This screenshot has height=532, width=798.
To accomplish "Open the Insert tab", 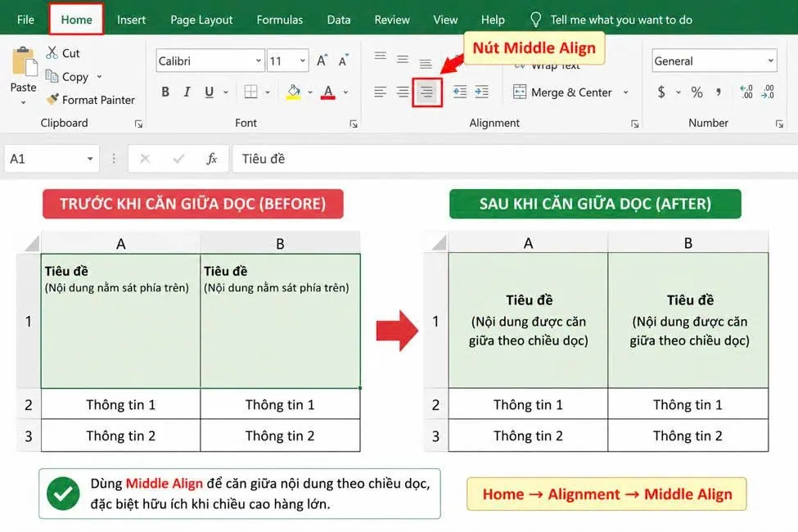I will click(x=131, y=20).
